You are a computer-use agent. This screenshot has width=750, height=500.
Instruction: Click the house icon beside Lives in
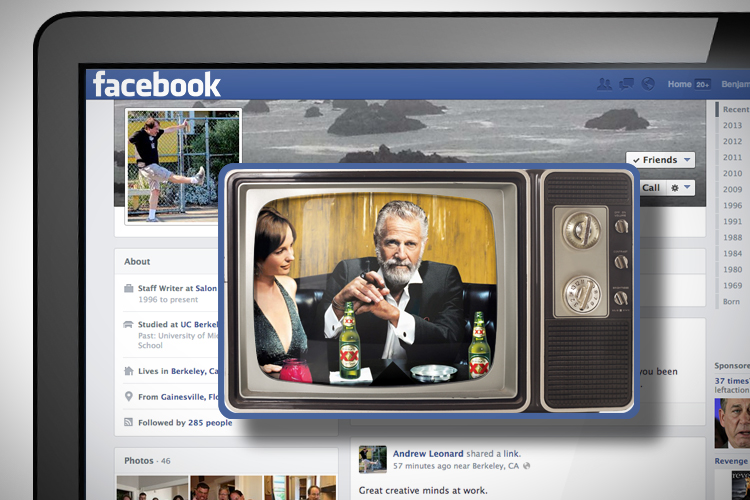tap(129, 371)
